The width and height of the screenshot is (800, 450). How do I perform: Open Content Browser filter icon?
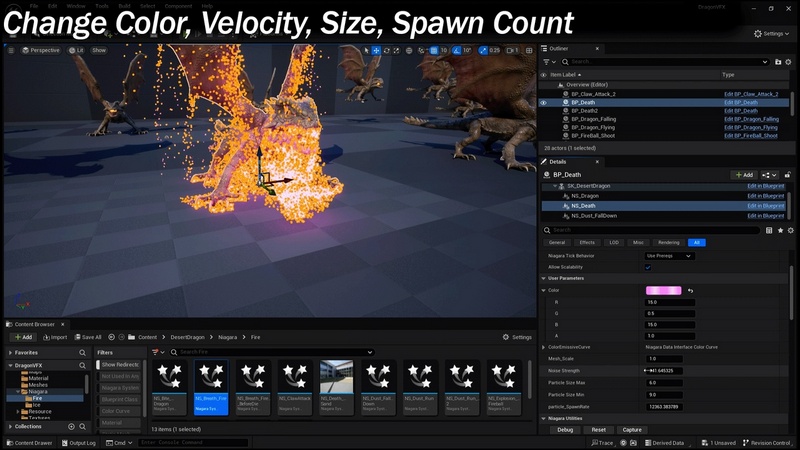(155, 352)
